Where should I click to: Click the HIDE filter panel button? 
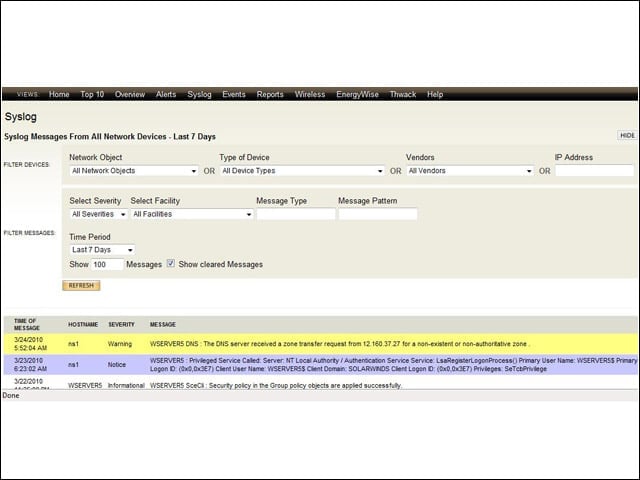tap(627, 135)
